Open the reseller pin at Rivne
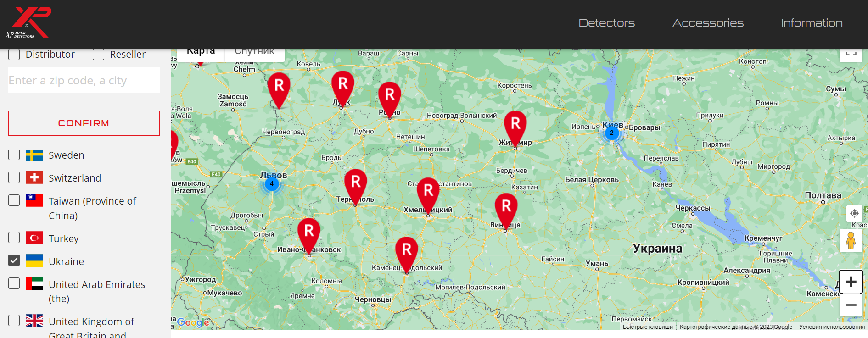Screen dimensions: 868x338 (390, 100)
